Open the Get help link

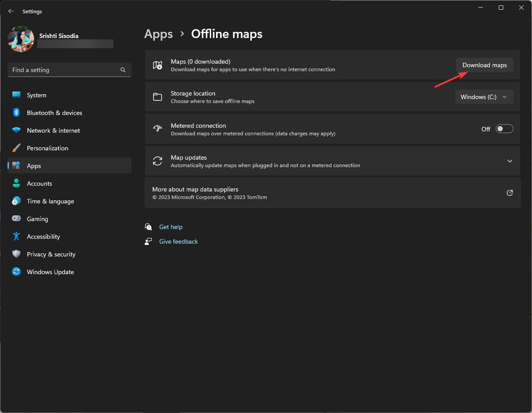tap(171, 226)
